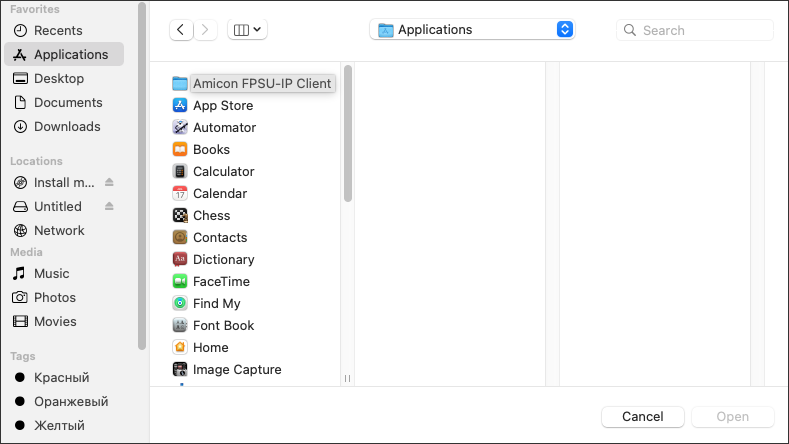
Task: Click the file list vertical scrollbar
Action: 348,133
